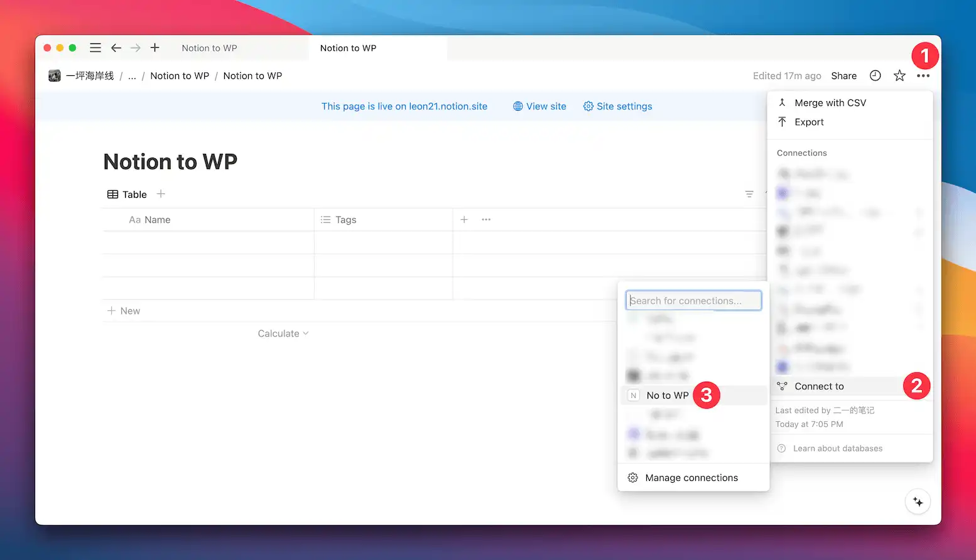Open a new tab with plus icon
The width and height of the screenshot is (976, 560).
pos(155,48)
